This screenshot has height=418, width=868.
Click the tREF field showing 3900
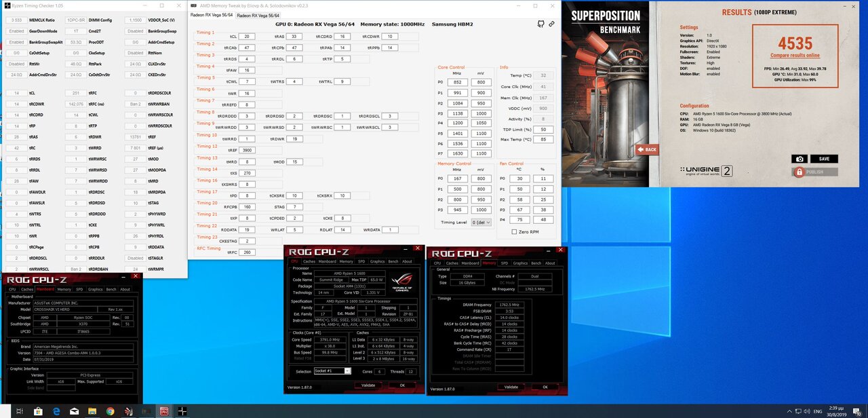(247, 150)
